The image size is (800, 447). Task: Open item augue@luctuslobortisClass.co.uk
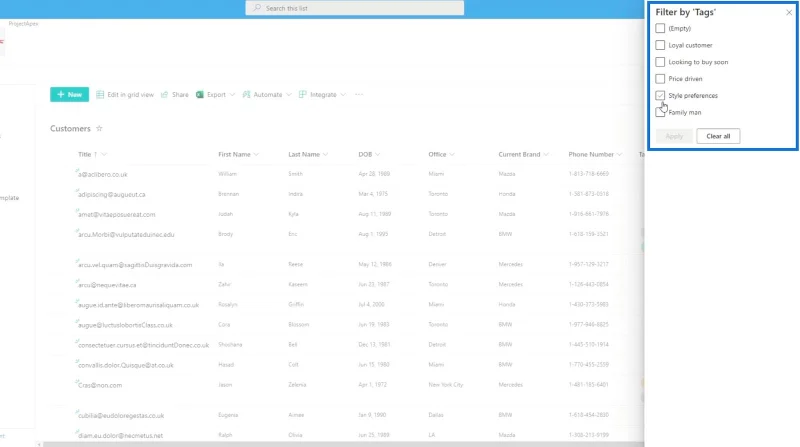click(126, 325)
